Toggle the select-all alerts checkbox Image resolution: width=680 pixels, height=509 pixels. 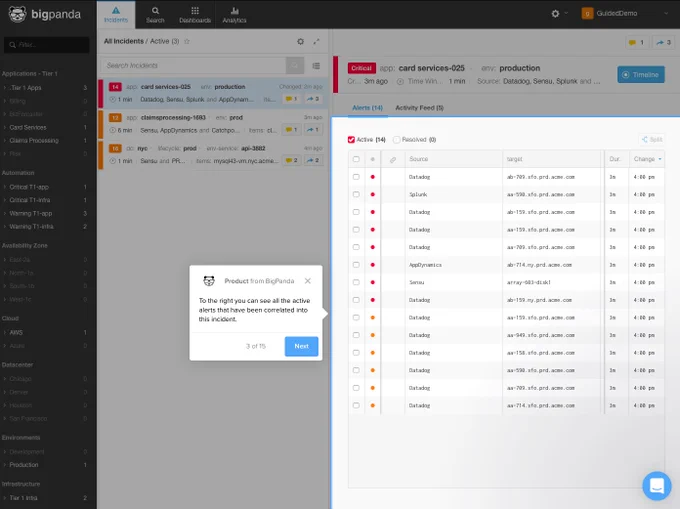(356, 159)
